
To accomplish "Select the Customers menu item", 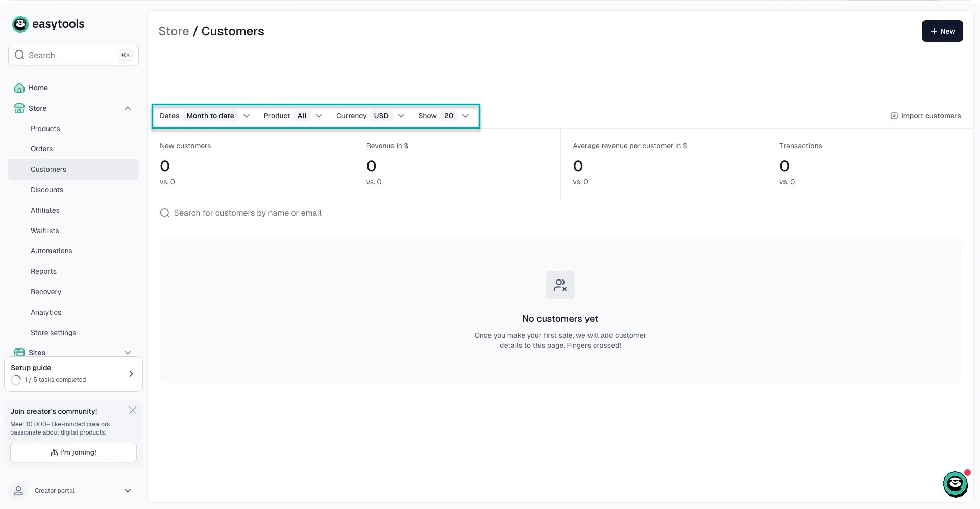I will pyautogui.click(x=73, y=169).
